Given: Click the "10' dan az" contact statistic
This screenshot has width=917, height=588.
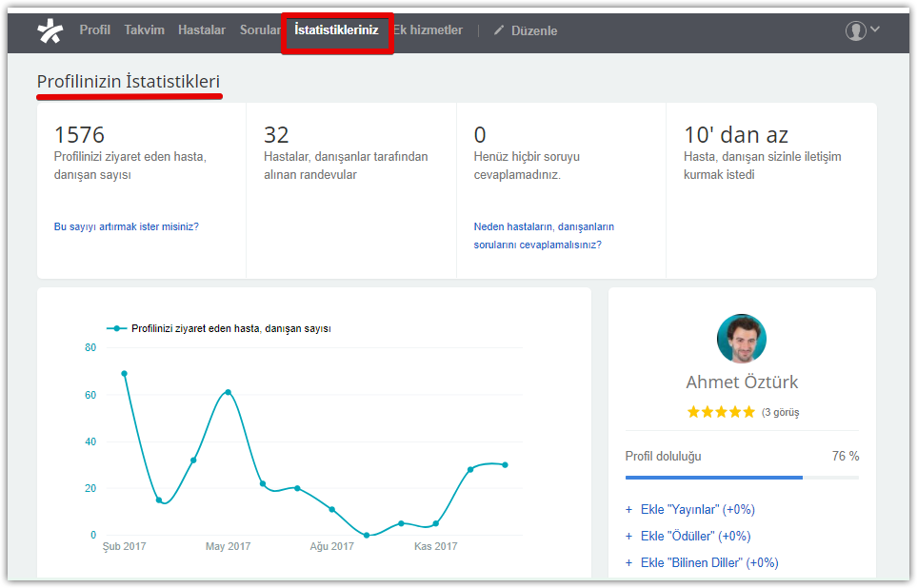Looking at the screenshot, I should point(736,135).
